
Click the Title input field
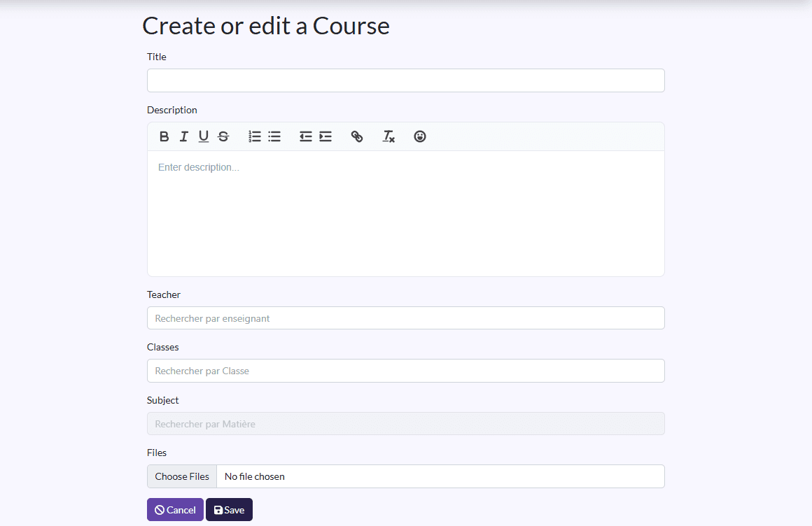(405, 80)
